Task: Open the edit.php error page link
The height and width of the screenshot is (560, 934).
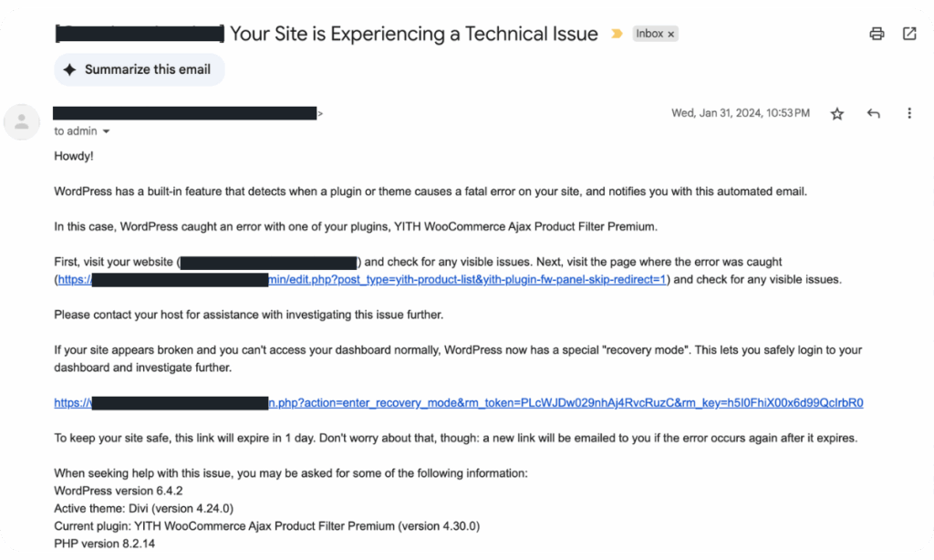Action: click(x=365, y=279)
